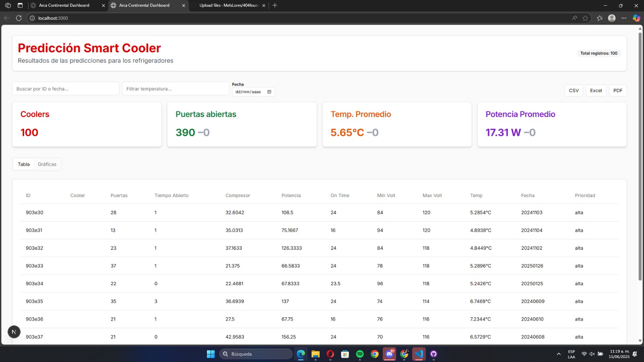Image resolution: width=644 pixels, height=362 pixels.
Task: Click the ESP LAA language indicator
Action: tap(572, 354)
